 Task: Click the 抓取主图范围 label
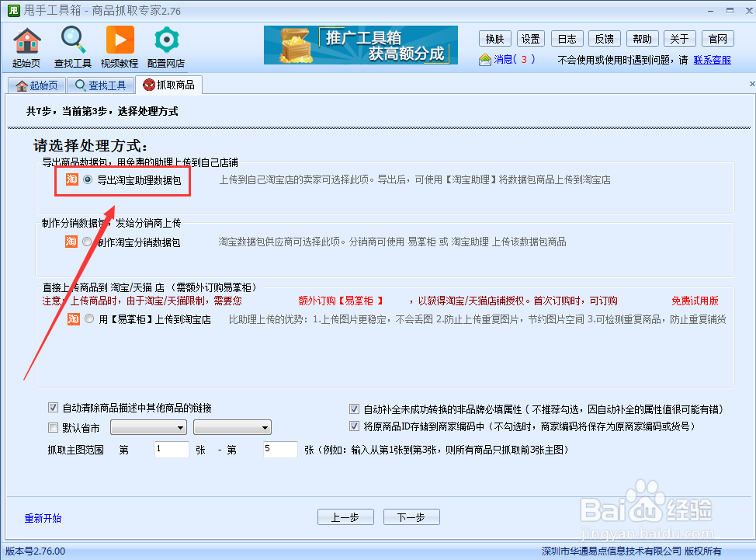[x=76, y=450]
